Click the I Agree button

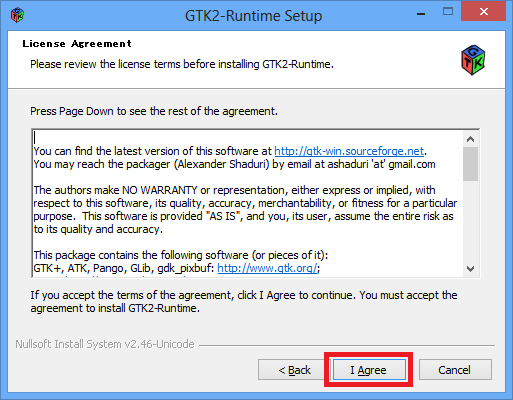369,370
